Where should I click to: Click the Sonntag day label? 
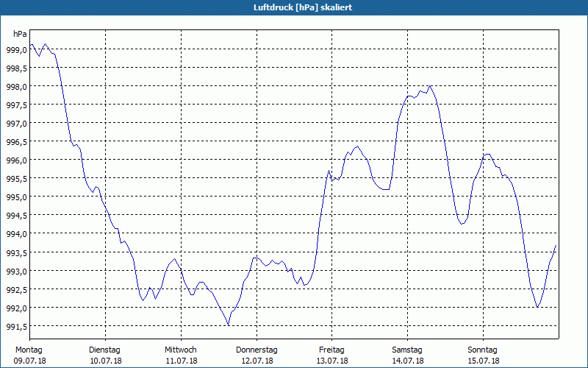tap(483, 350)
